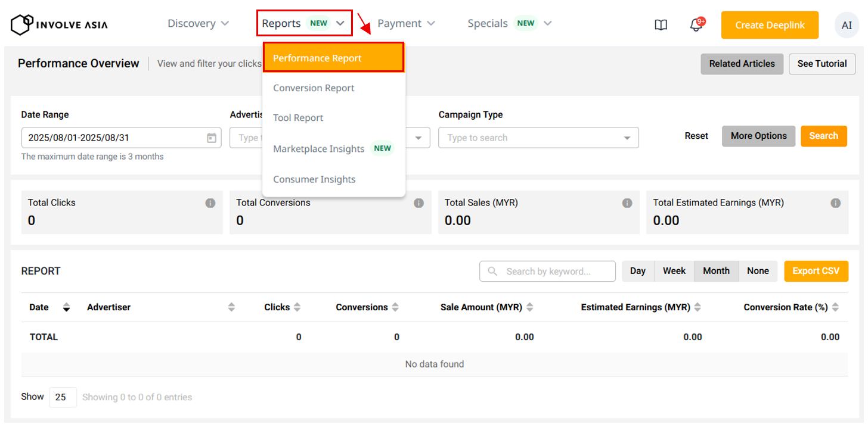Image resolution: width=868 pixels, height=430 pixels.
Task: Open Marketplace Insights from the menu
Action: (x=319, y=149)
